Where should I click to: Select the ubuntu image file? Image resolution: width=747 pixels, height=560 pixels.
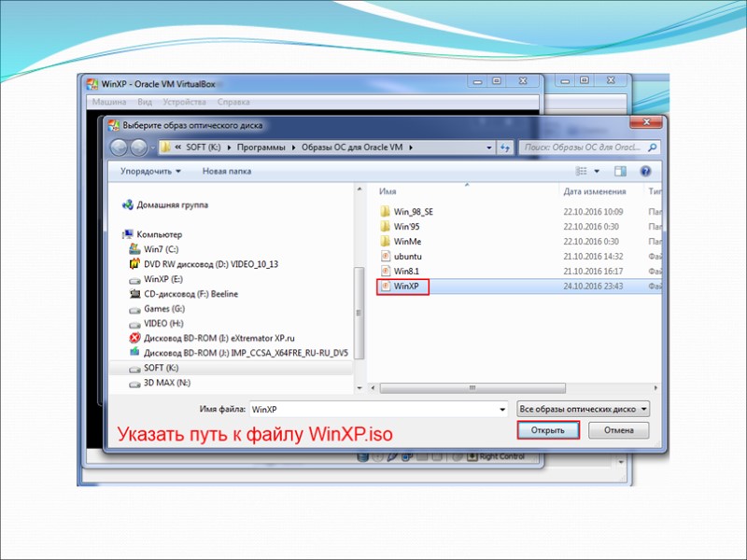402,256
